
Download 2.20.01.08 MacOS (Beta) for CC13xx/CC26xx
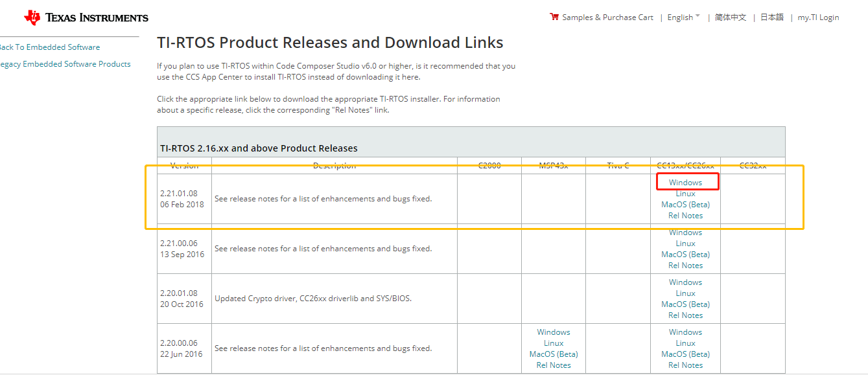tap(686, 304)
